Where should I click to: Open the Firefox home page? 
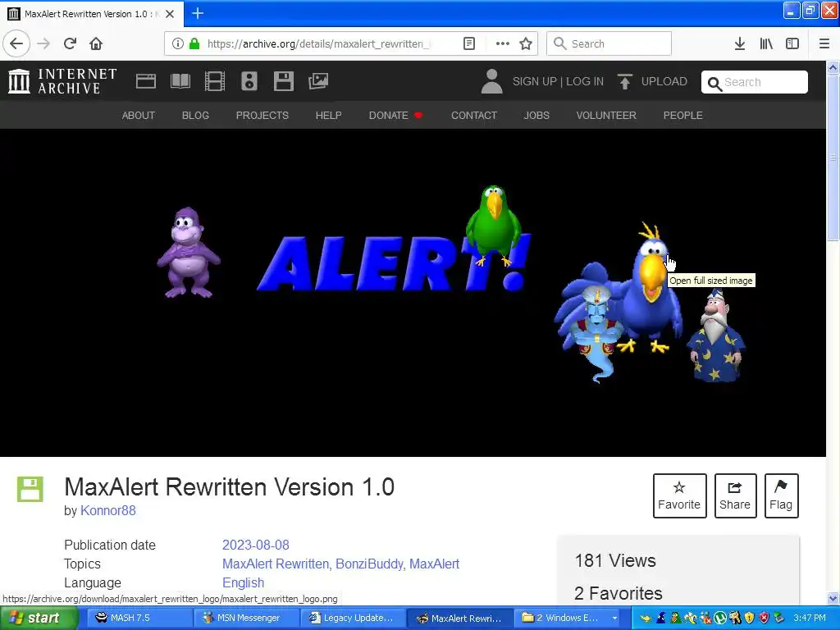click(x=96, y=43)
